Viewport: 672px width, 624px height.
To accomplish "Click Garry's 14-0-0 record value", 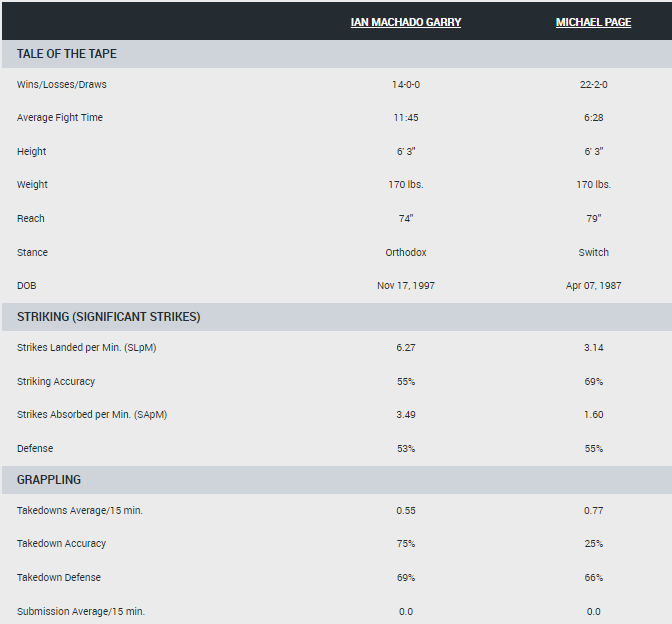I will point(405,85).
